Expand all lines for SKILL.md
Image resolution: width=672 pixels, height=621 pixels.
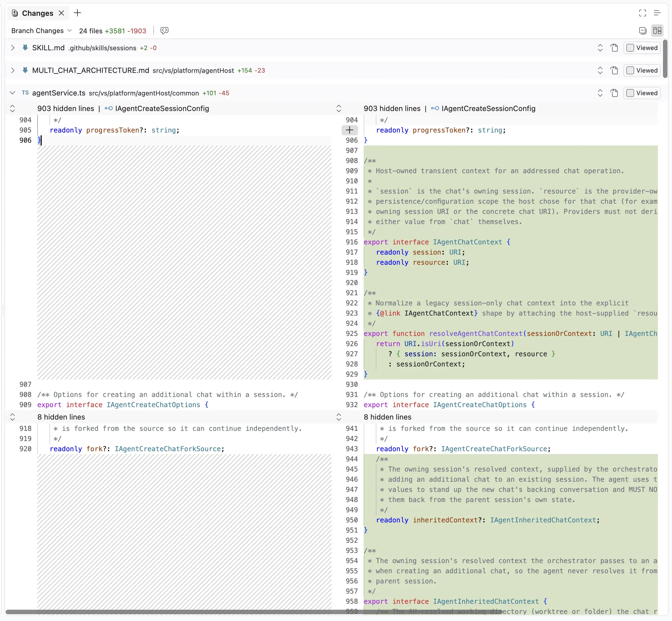600,48
